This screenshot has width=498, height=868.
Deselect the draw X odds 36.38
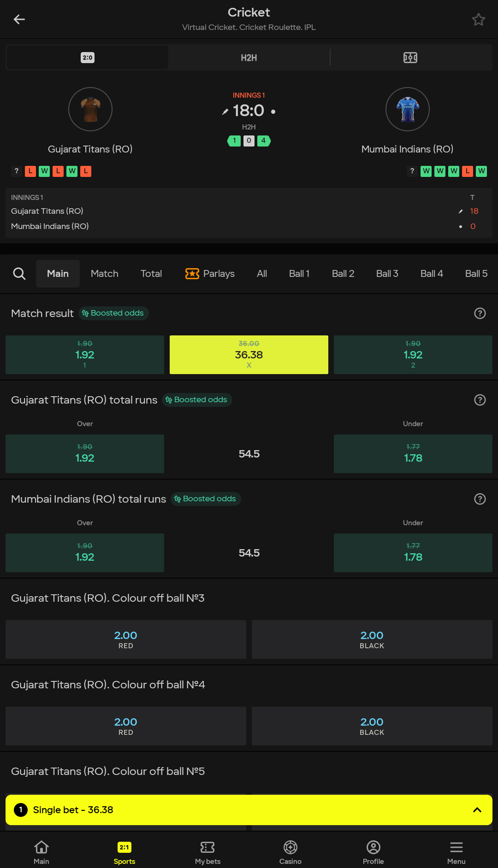(x=249, y=355)
